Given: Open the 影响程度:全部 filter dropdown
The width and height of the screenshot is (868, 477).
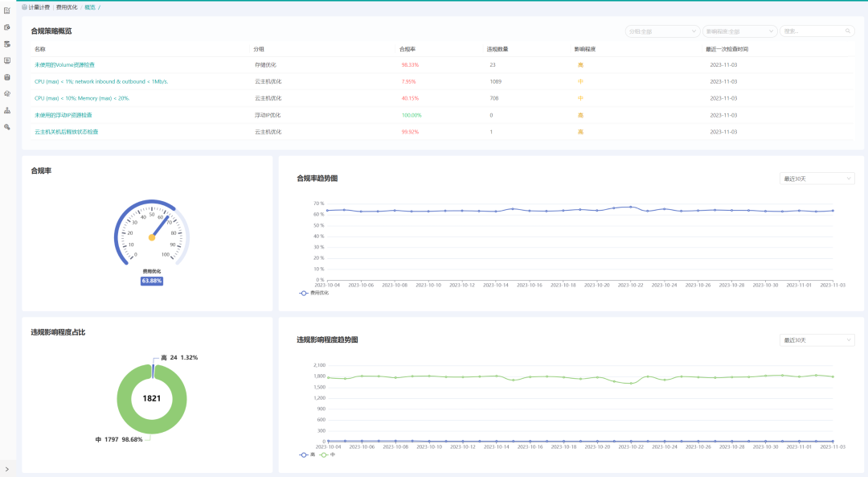Looking at the screenshot, I should [x=739, y=31].
